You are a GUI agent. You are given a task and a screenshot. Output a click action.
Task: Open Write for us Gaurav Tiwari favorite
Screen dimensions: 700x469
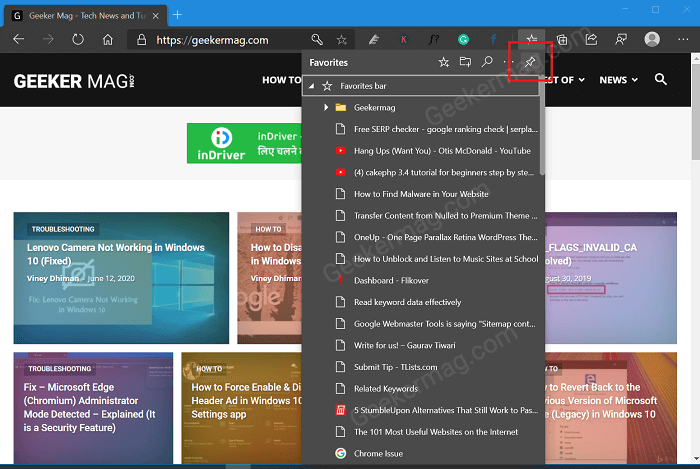[423, 345]
